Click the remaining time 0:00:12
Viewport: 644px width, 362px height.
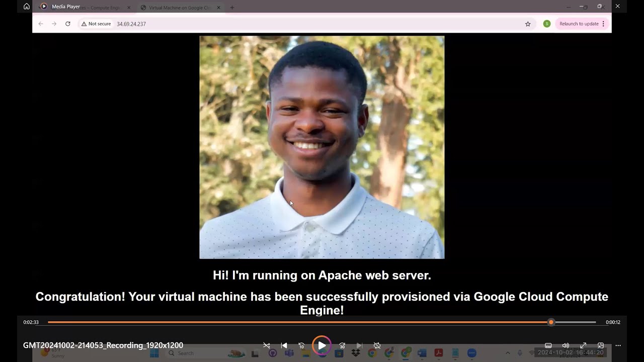click(x=613, y=322)
